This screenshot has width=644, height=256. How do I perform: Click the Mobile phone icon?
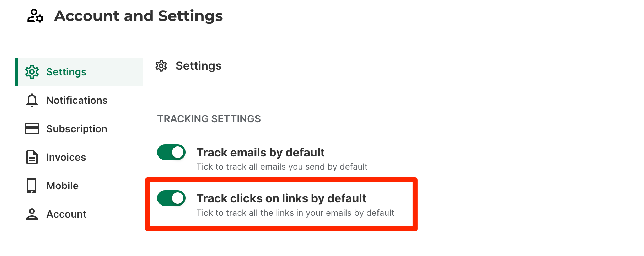tap(32, 186)
